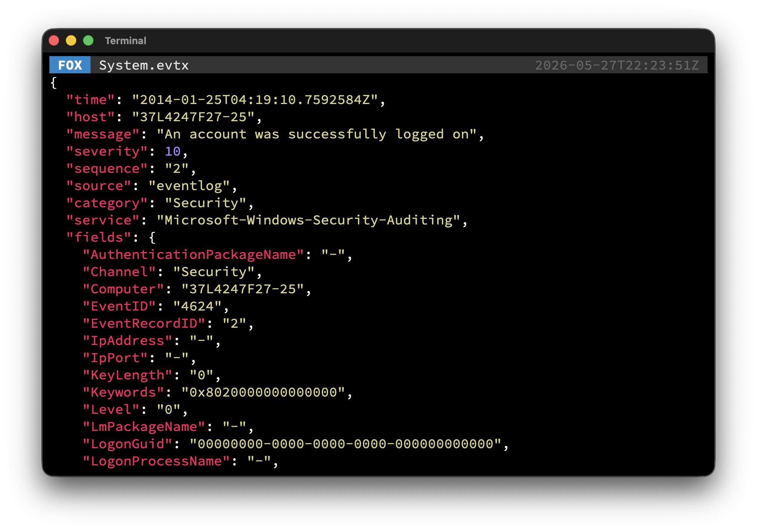Click the "EventID" key
The width and height of the screenshot is (757, 532).
pos(119,306)
